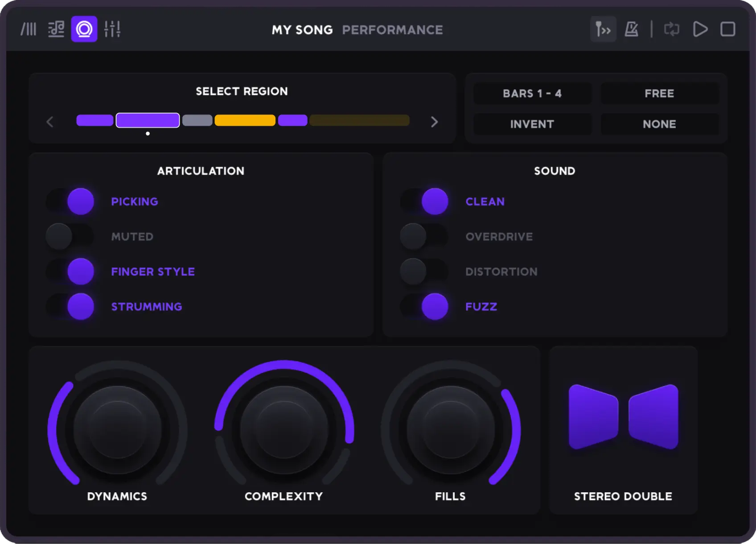Select the first purple region block
756x544 pixels.
click(95, 120)
